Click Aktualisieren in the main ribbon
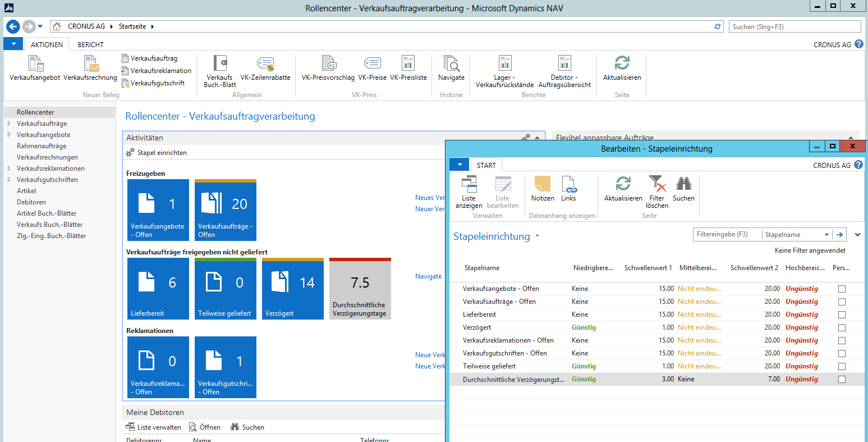This screenshot has width=868, height=442. click(622, 69)
